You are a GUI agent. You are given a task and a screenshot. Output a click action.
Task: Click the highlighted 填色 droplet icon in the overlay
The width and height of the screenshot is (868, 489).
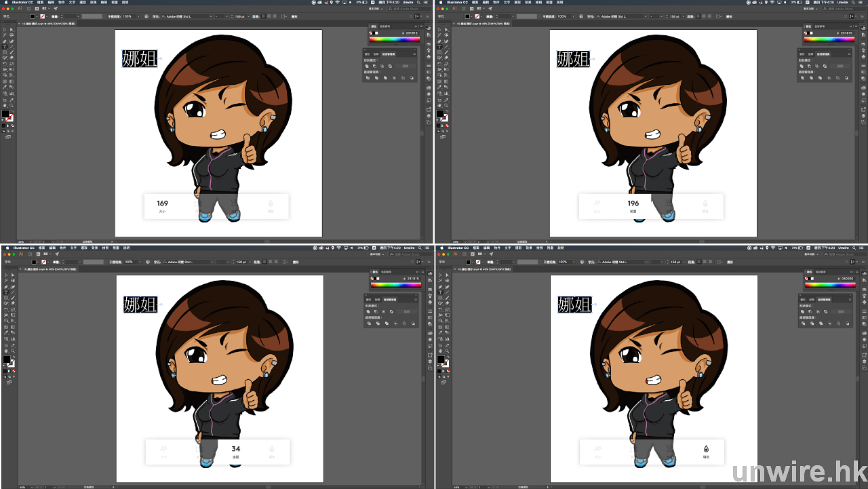tap(705, 449)
